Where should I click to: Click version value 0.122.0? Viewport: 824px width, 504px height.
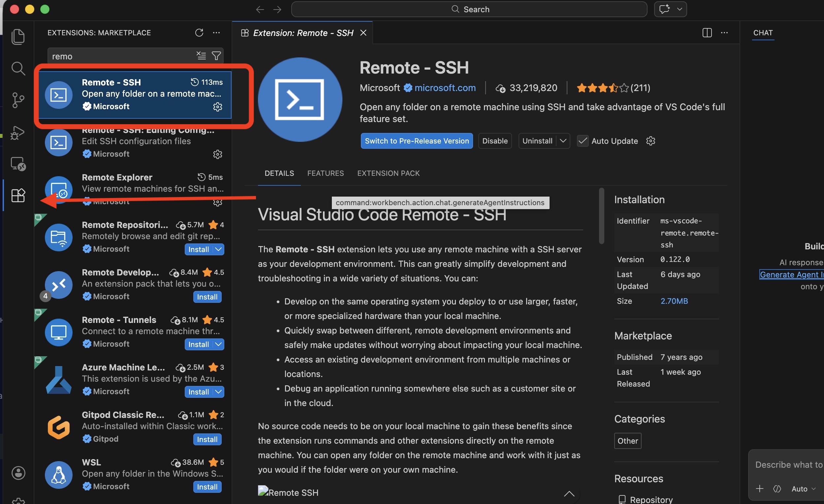675,260
